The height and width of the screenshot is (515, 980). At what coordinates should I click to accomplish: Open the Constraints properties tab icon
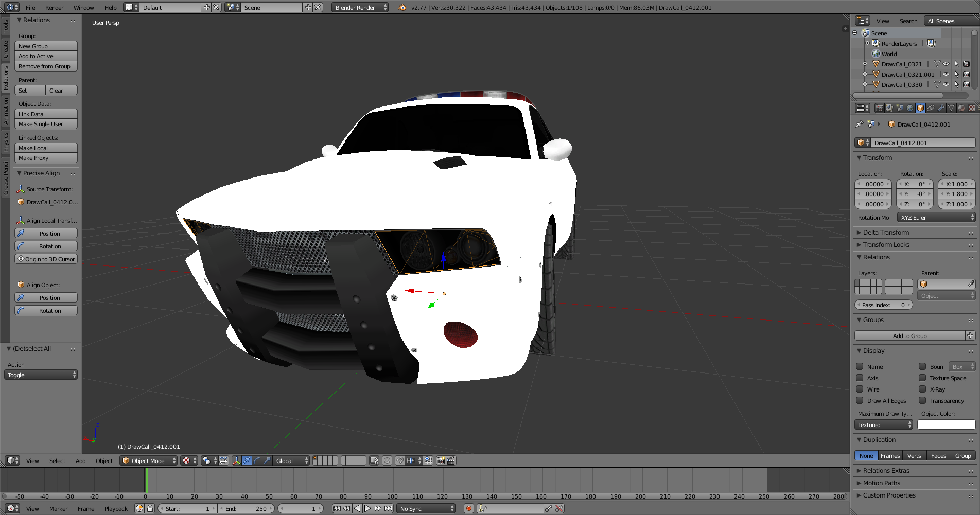(x=931, y=108)
